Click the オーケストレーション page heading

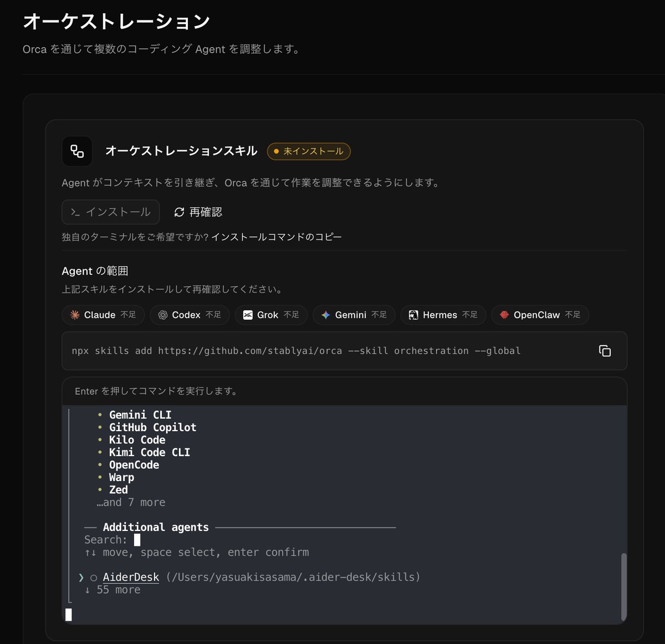(x=116, y=22)
